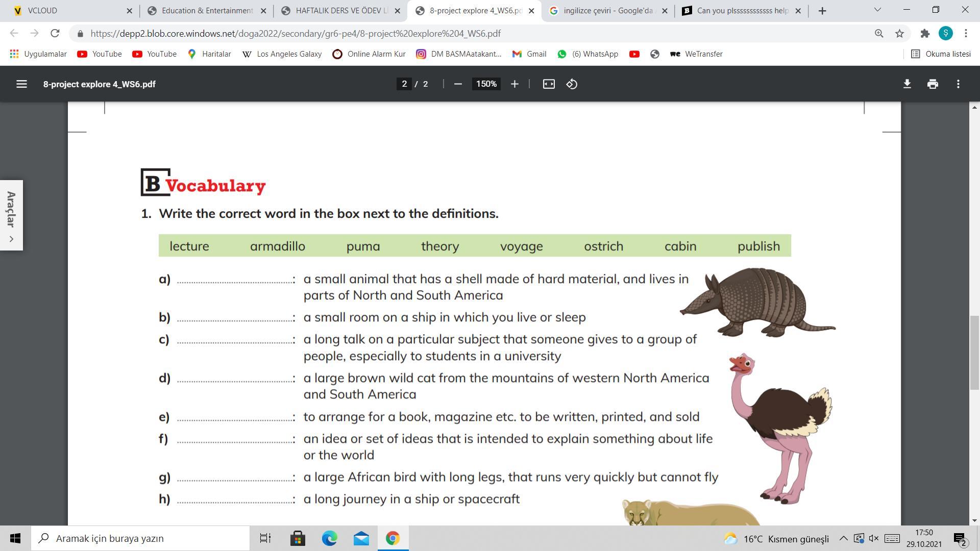This screenshot has height=551, width=980.
Task: Zoom in with the plus button
Action: 514,84
